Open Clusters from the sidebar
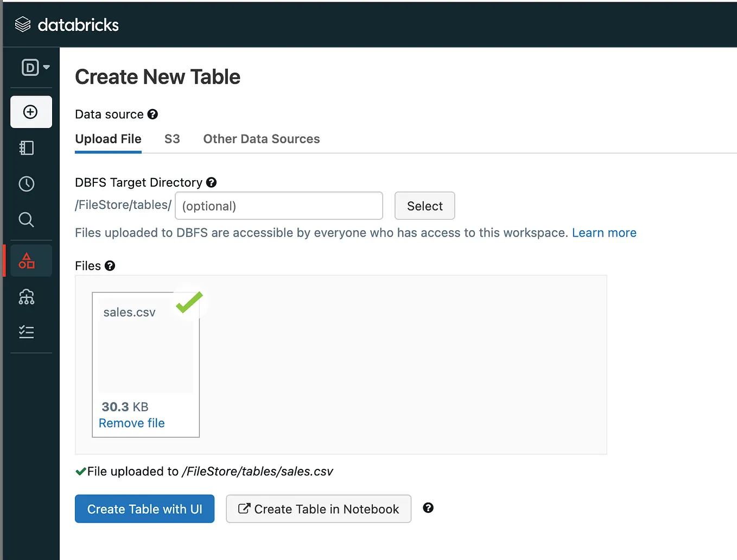This screenshot has height=560, width=737. pos(26,297)
